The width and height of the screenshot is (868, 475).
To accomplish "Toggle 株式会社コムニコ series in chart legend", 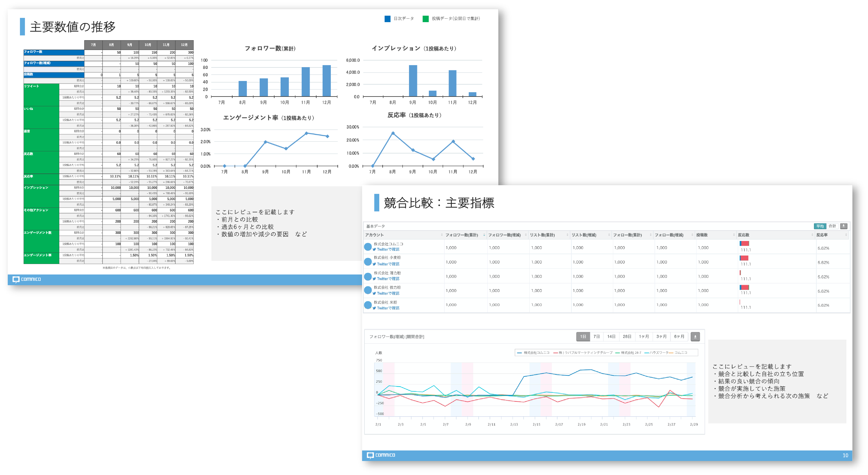I will pyautogui.click(x=533, y=353).
